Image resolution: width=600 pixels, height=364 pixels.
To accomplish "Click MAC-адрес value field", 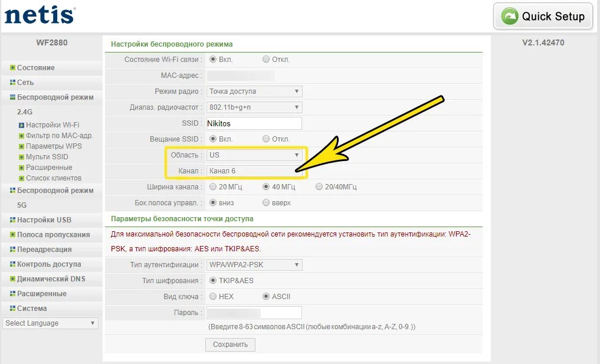I will pyautogui.click(x=241, y=76).
